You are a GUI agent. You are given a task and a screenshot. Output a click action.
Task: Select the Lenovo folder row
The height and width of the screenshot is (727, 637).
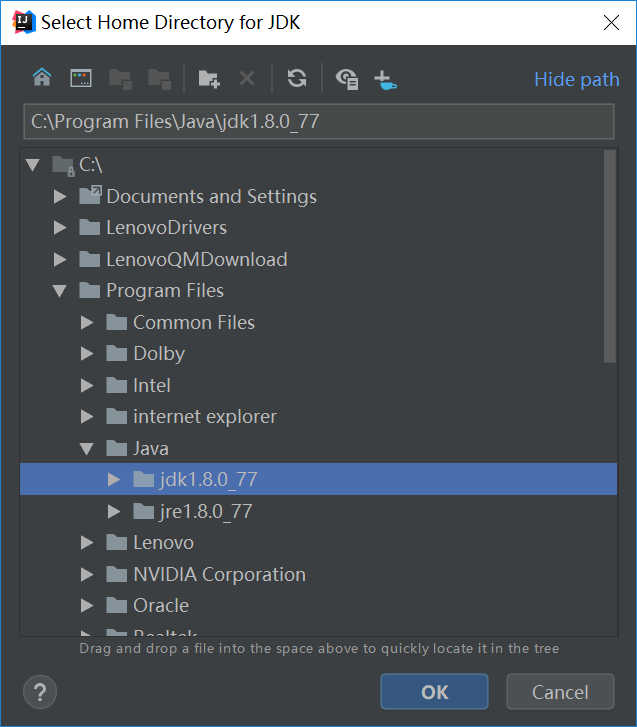click(318, 542)
